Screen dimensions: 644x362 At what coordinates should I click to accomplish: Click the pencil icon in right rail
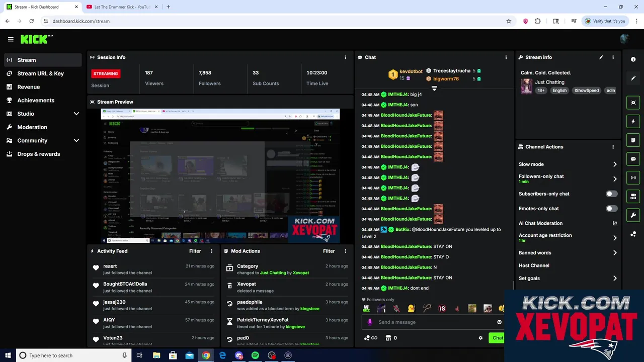(x=633, y=78)
